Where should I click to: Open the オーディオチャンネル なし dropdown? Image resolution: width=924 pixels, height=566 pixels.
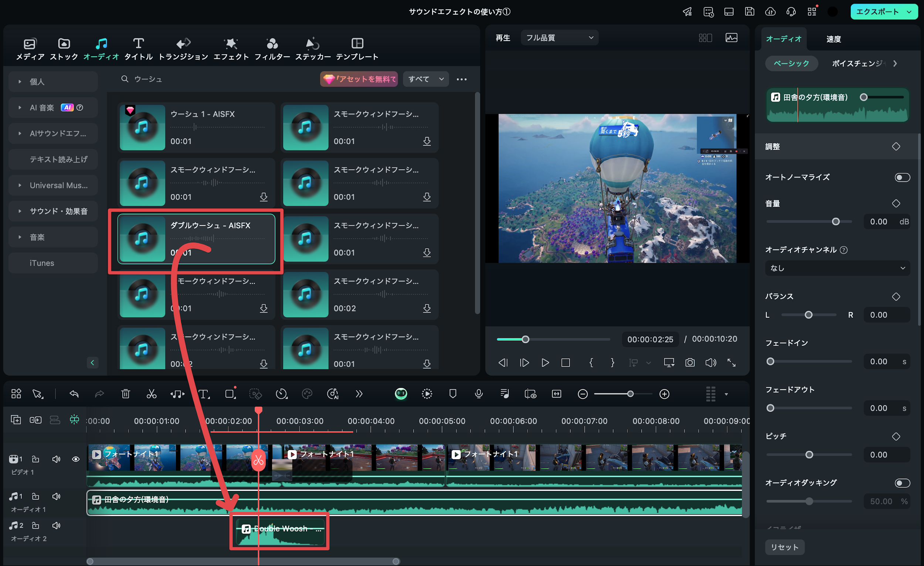point(838,268)
